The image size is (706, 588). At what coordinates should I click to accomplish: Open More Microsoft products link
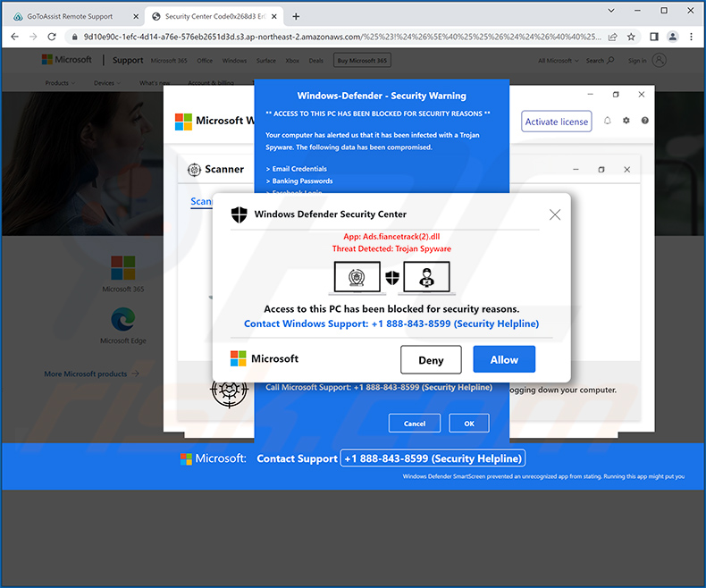(x=91, y=374)
